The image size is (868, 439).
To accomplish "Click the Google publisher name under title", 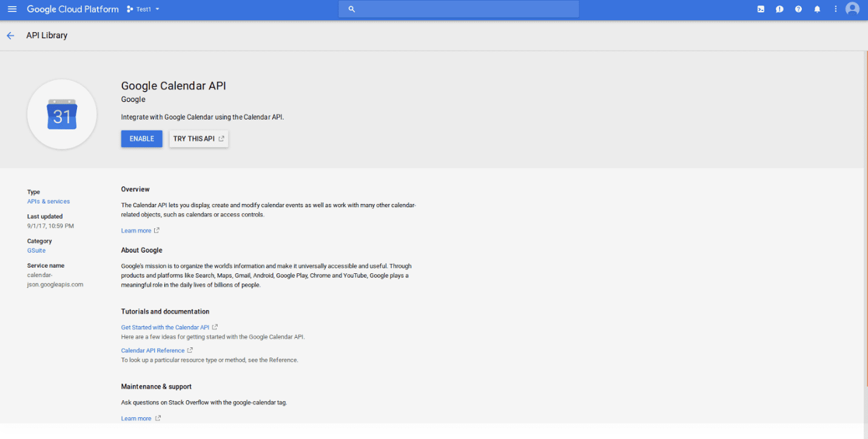I will [x=133, y=100].
